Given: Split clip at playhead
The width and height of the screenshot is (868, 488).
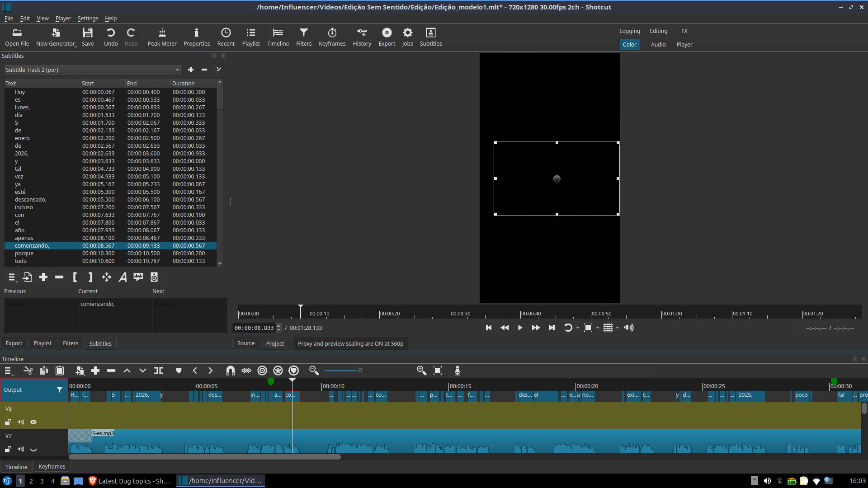Looking at the screenshot, I should 159,371.
